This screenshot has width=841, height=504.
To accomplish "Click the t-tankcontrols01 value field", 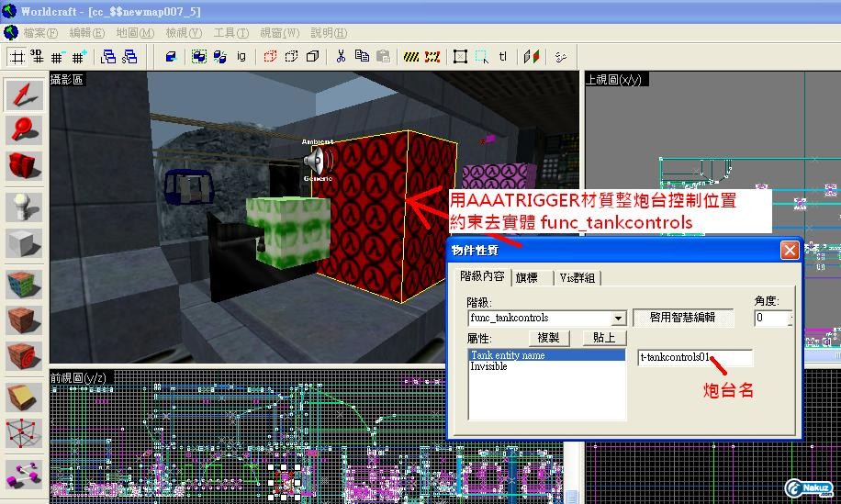I will click(695, 358).
